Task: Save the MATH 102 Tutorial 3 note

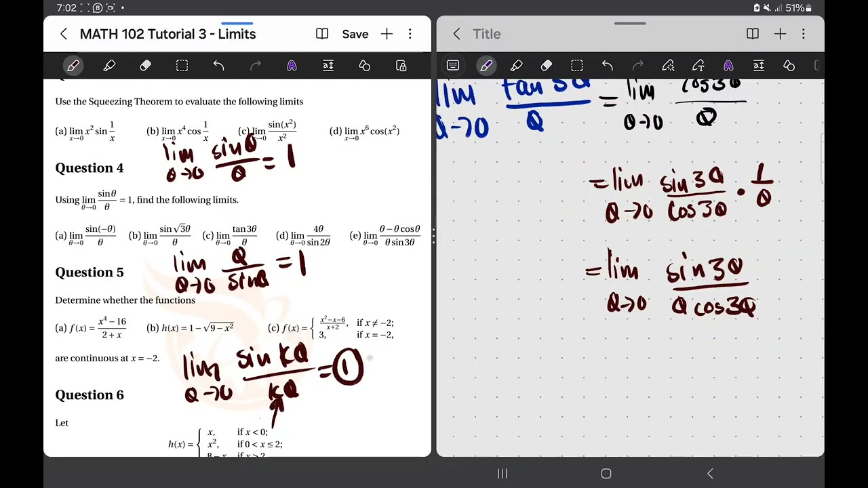Action: (355, 34)
